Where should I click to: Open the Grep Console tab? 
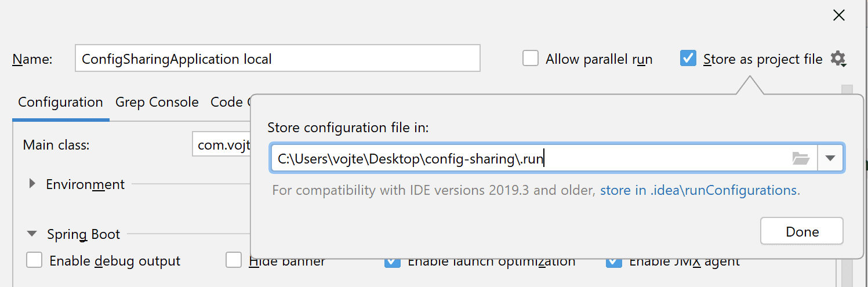click(x=157, y=103)
